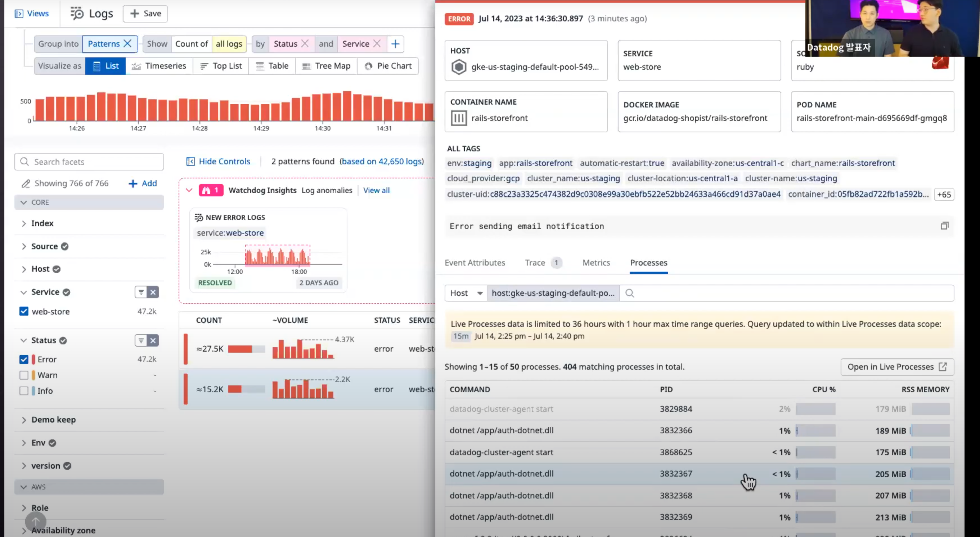Click the host hexagon icon
This screenshot has width=980, height=537.
coord(459,67)
